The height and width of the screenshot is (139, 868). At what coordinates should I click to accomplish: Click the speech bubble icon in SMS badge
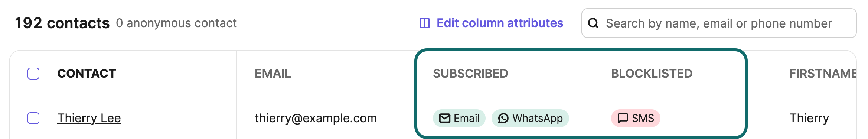[623, 118]
